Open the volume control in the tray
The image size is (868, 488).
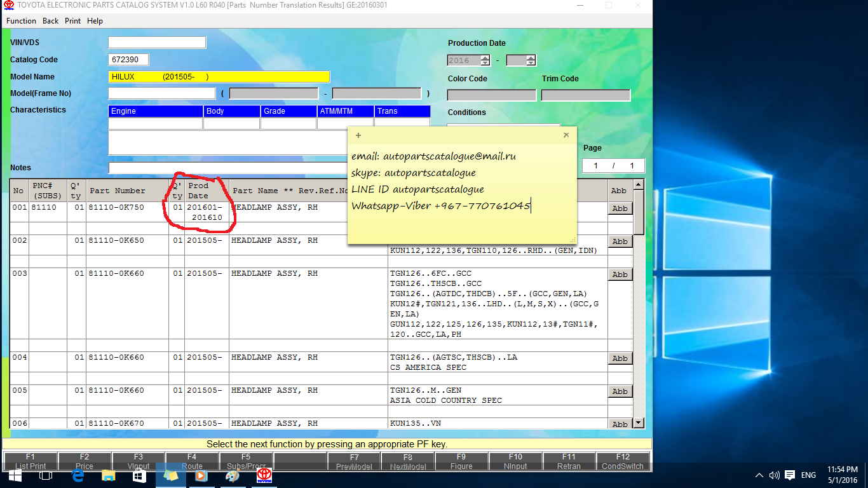[774, 475]
